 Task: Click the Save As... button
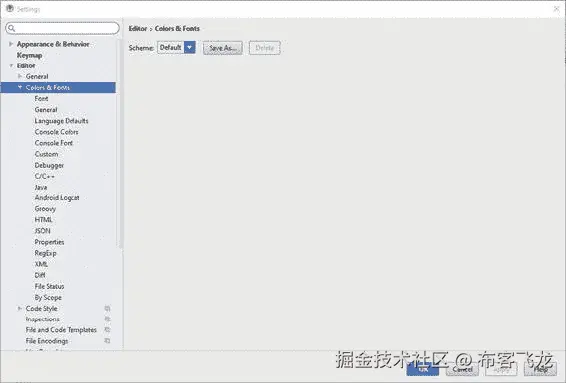click(x=223, y=48)
